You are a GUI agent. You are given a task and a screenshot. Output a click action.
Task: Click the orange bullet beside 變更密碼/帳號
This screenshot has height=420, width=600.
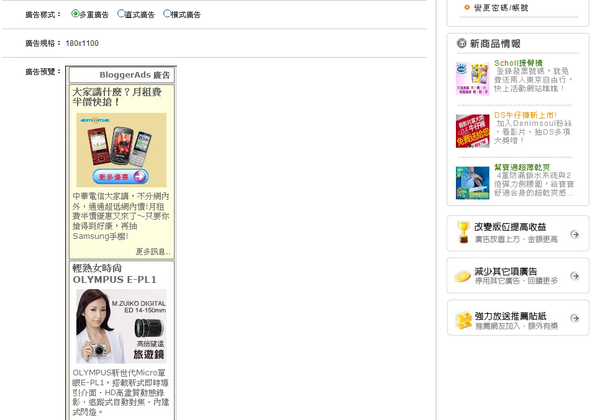click(x=466, y=7)
